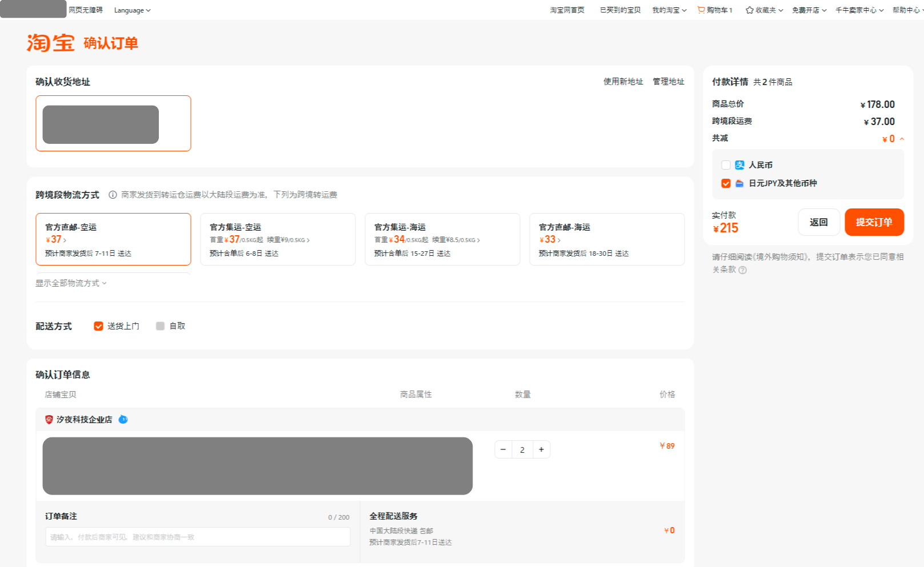924x567 pixels.
Task: Open the Language dropdown
Action: click(132, 10)
